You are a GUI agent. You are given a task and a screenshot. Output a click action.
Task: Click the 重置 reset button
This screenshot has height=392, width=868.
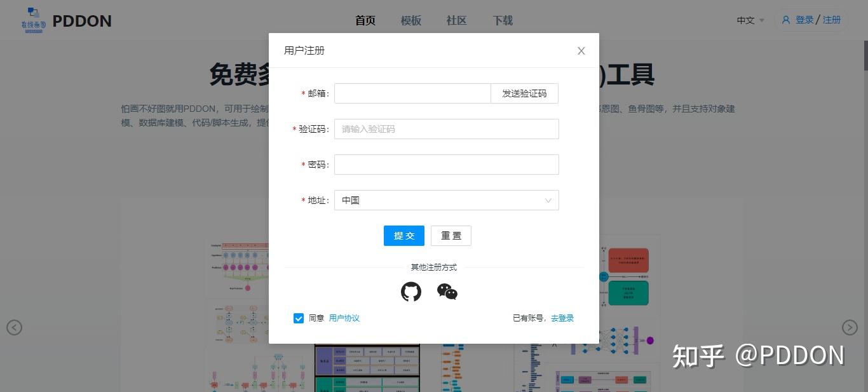pos(451,235)
